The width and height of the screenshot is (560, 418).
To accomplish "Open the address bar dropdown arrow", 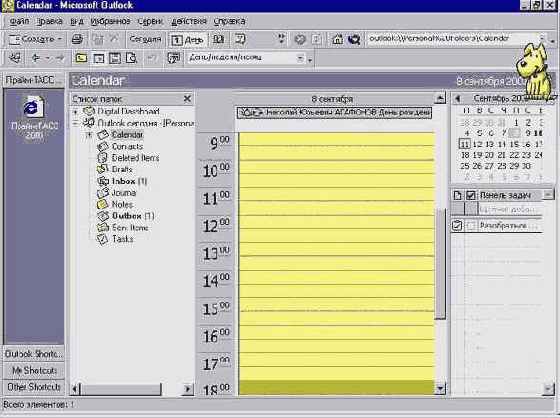I will point(542,38).
